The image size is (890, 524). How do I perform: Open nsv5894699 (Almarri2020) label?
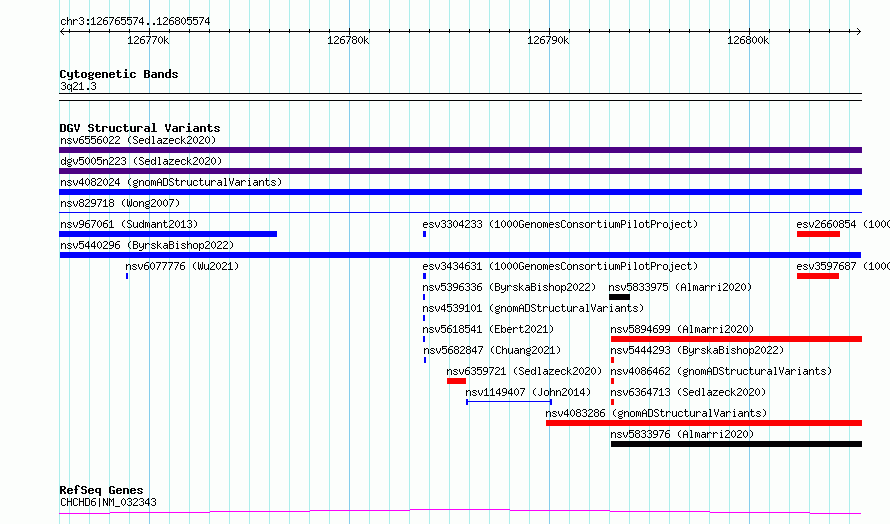tap(682, 329)
